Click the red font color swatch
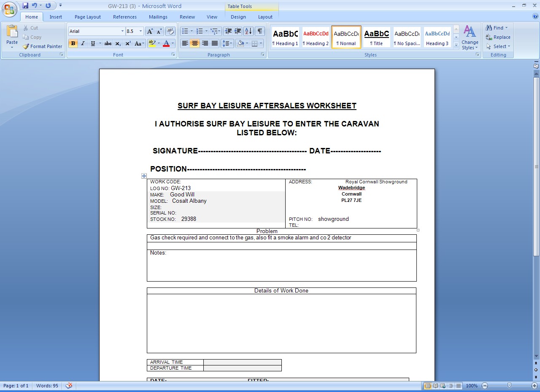The height and width of the screenshot is (392, 540). tap(166, 43)
